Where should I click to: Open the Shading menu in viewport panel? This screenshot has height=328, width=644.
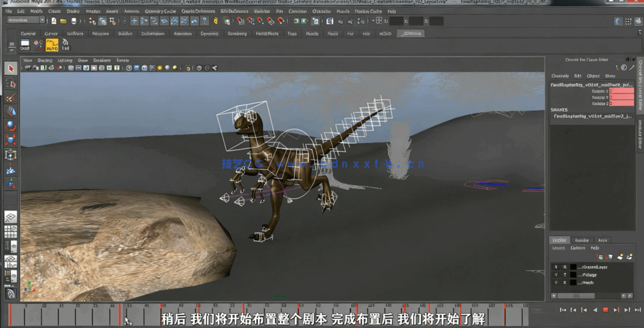tap(45, 61)
